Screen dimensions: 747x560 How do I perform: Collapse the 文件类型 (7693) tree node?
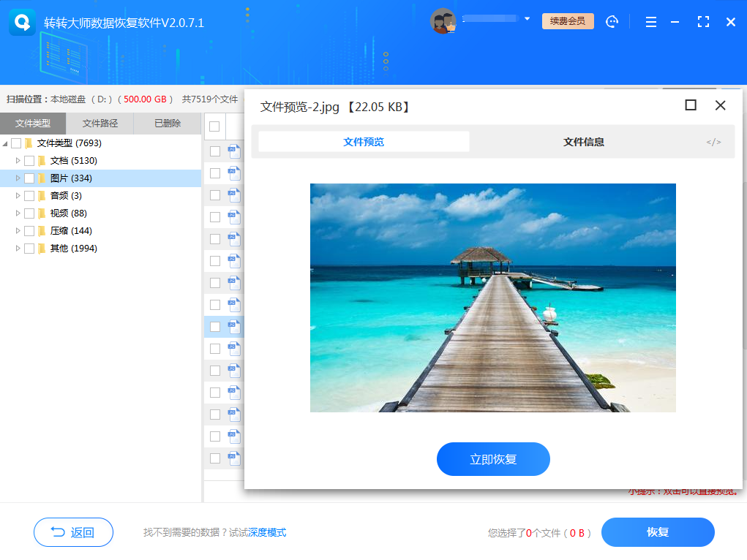pos(6,143)
